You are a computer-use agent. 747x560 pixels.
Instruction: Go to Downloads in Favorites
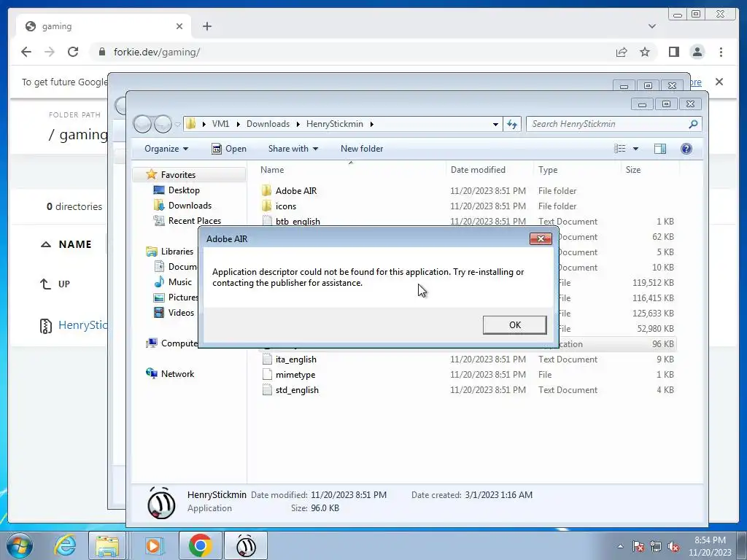(x=190, y=205)
